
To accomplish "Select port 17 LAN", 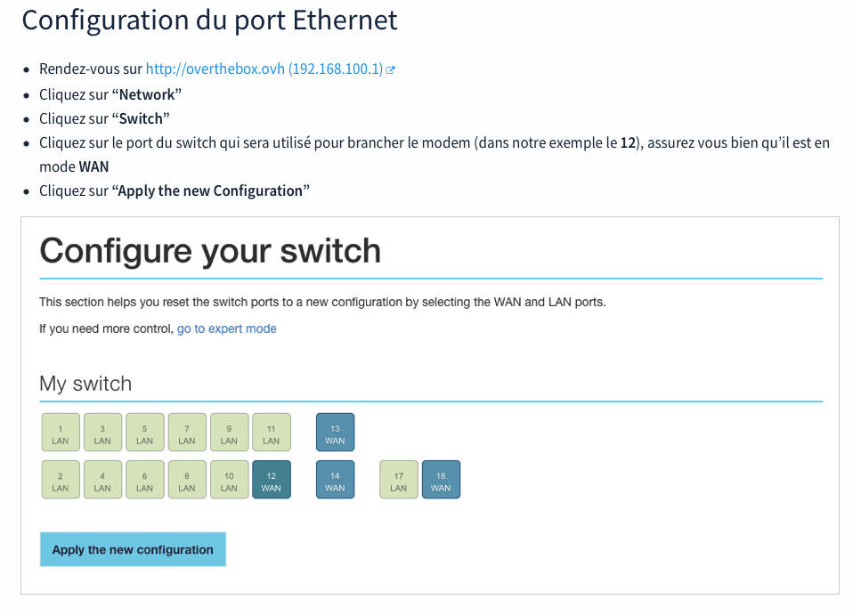I will click(399, 480).
